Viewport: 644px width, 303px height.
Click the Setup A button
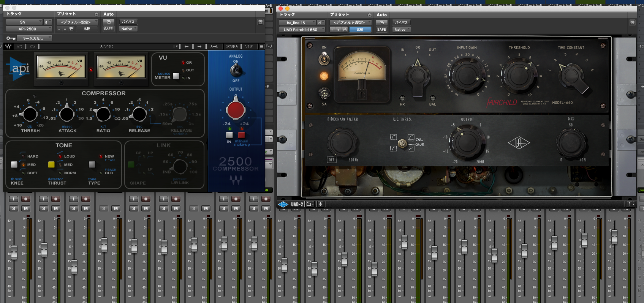coord(232,46)
